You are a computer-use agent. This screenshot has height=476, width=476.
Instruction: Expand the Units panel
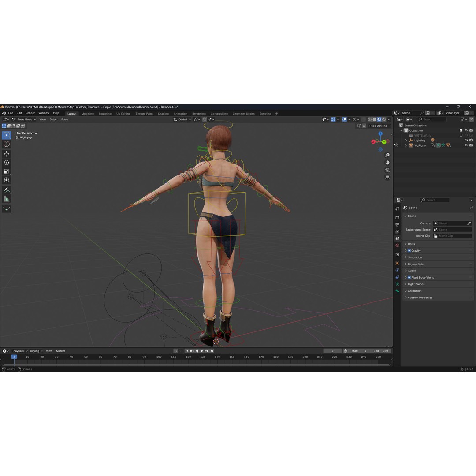[439, 244]
